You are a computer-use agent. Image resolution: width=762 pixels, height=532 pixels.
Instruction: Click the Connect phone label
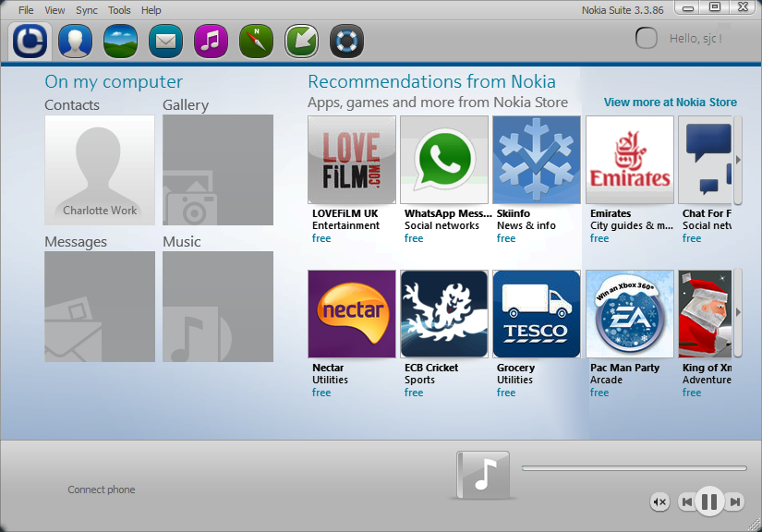101,490
